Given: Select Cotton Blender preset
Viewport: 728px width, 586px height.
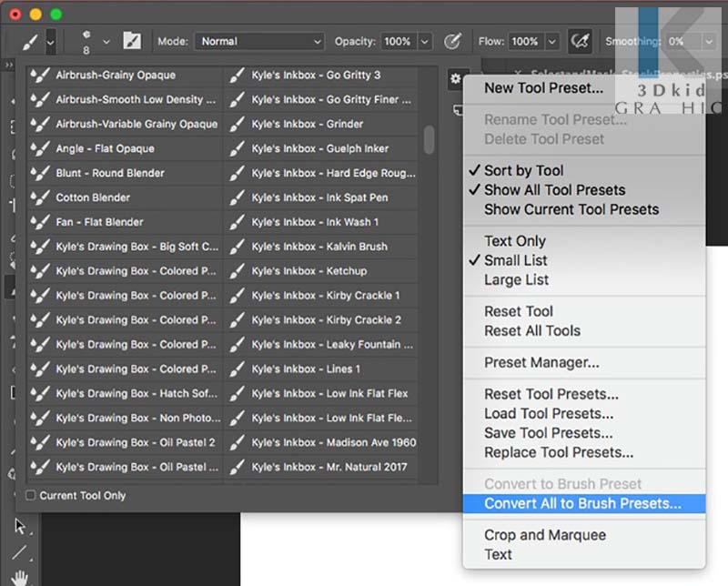Looking at the screenshot, I should (125, 197).
